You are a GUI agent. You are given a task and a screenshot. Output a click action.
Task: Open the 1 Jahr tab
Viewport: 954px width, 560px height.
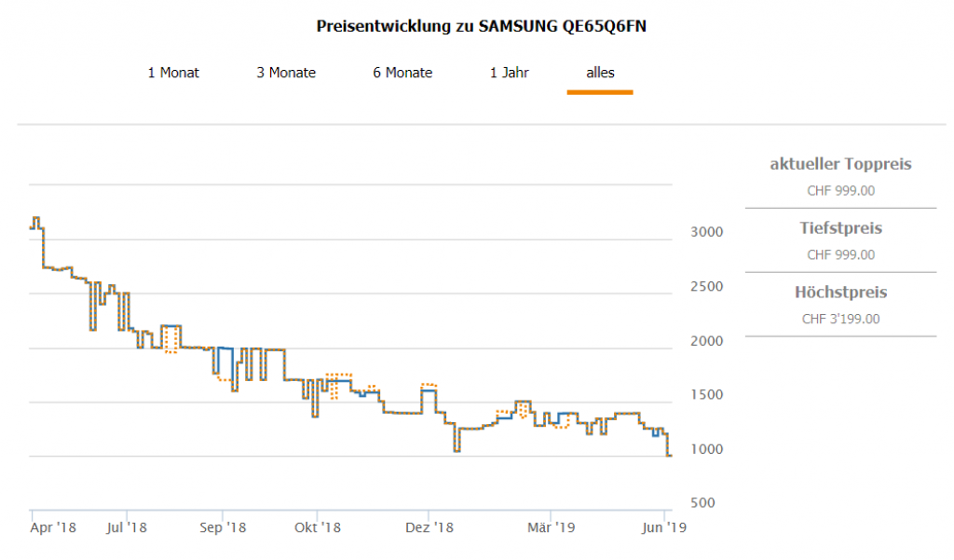510,73
